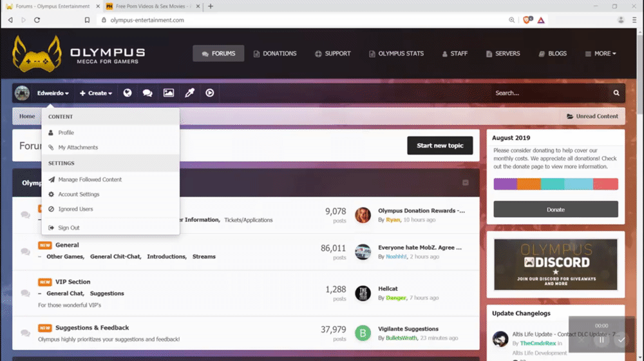Open the SUPPORT nav item
The height and width of the screenshot is (361, 644).
pyautogui.click(x=333, y=54)
